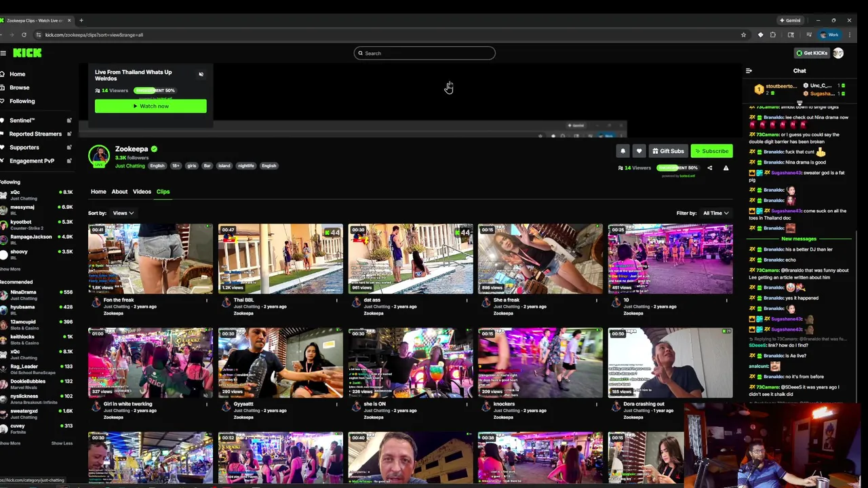Bookmark page with the star icon
Viewport: 868px width, 488px height.
pyautogui.click(x=743, y=35)
